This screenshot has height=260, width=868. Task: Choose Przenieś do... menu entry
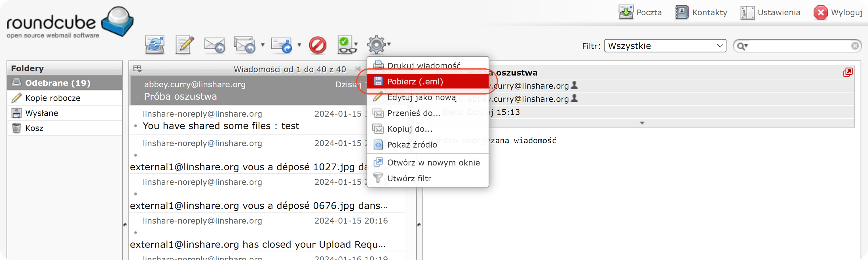[x=428, y=113]
